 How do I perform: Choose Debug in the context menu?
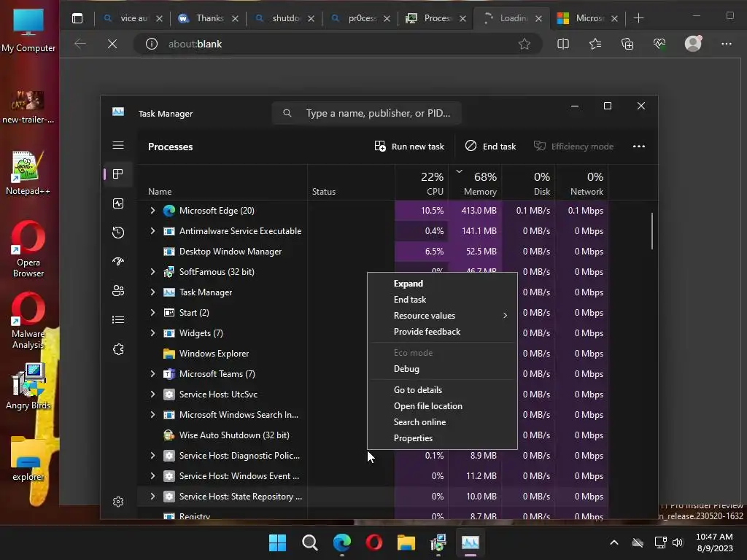[x=442, y=369]
